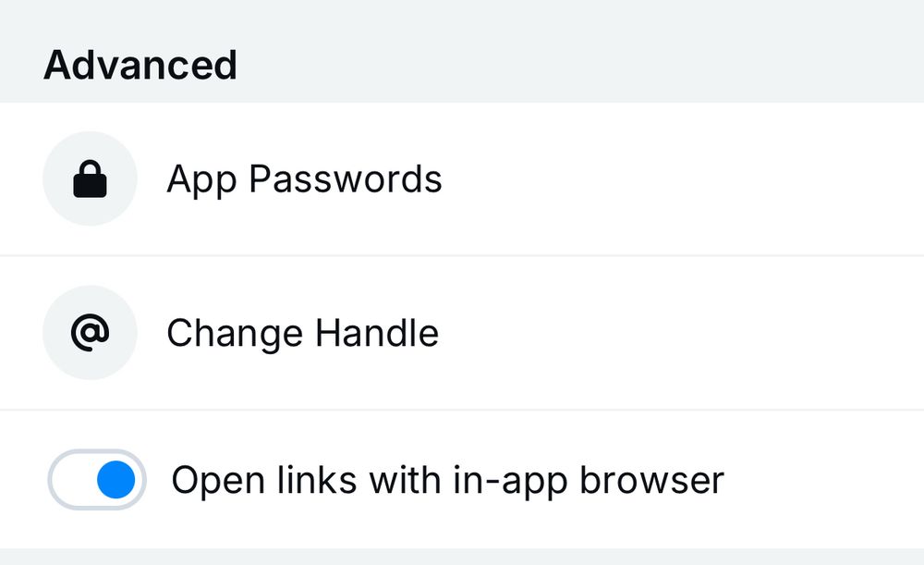Open the App Passwords settings row
This screenshot has width=924, height=565.
click(305, 178)
